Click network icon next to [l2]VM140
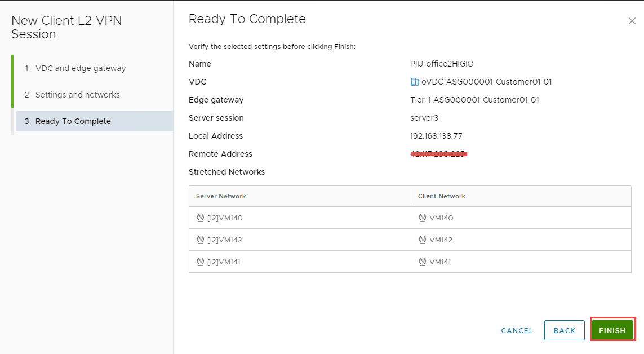 [x=200, y=218]
